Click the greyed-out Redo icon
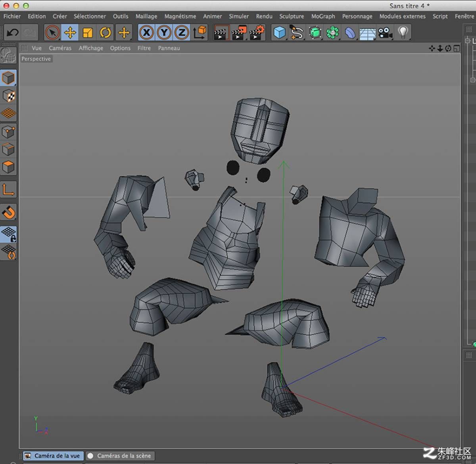Image resolution: width=476 pixels, height=464 pixels. [x=29, y=33]
